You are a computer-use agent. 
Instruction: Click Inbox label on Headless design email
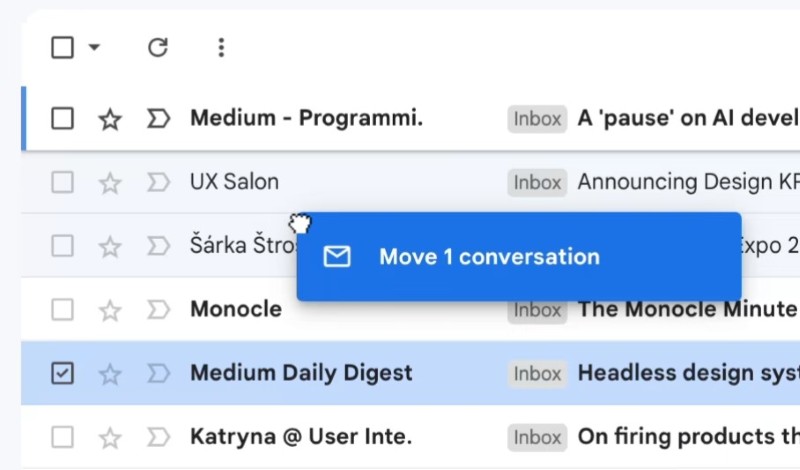[537, 374]
